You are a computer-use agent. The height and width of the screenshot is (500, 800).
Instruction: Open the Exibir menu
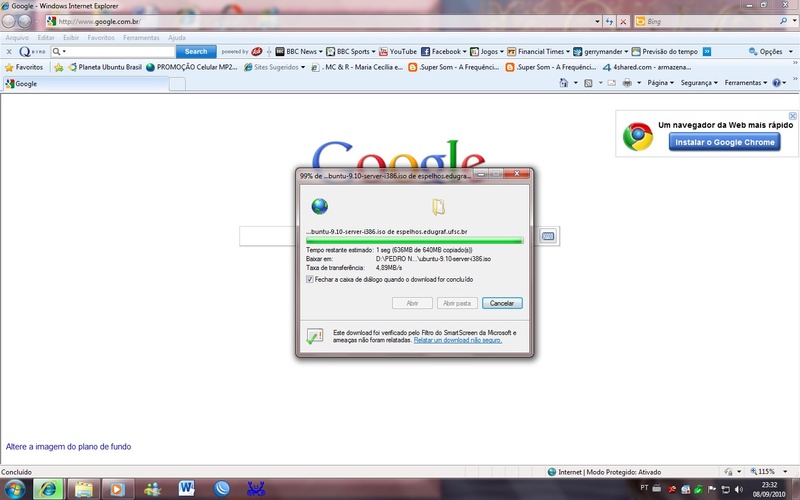click(71, 38)
